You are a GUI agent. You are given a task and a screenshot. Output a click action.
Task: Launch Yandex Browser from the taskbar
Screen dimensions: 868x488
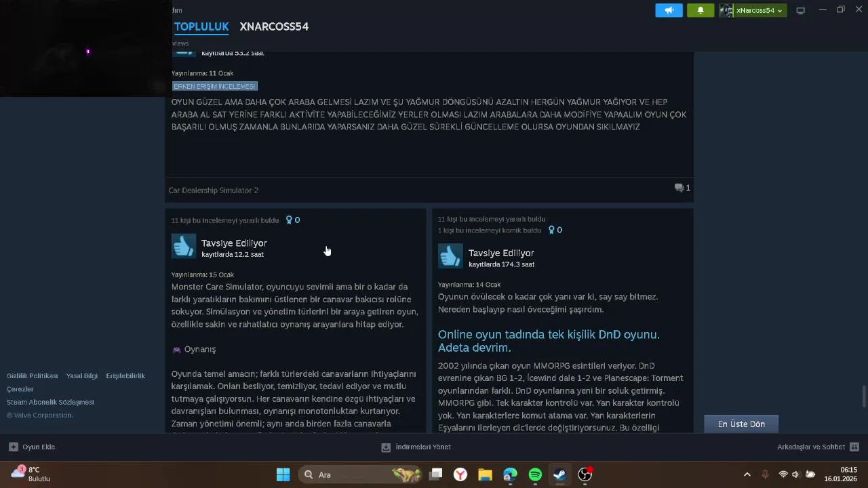[460, 474]
